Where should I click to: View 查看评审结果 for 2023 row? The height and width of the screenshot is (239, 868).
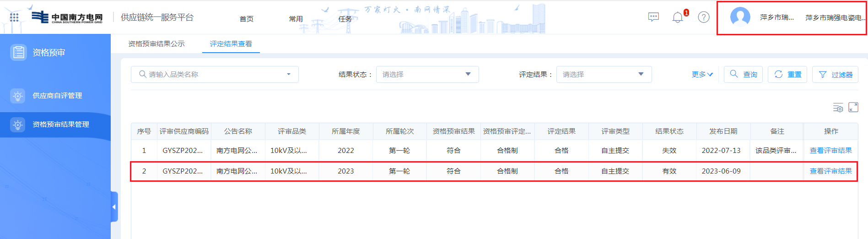click(830, 171)
